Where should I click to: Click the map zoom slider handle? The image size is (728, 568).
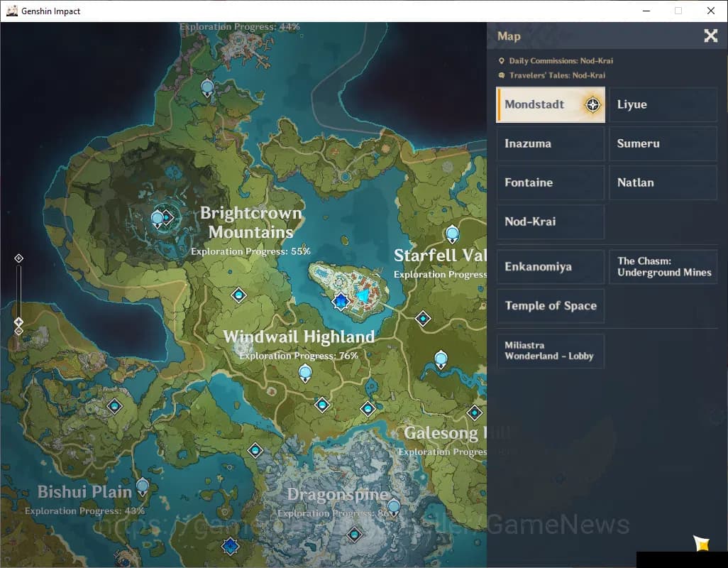18,322
